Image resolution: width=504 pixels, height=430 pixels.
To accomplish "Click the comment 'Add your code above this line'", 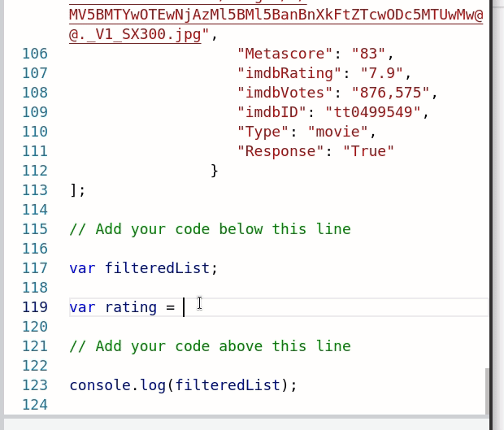I will [210, 346].
